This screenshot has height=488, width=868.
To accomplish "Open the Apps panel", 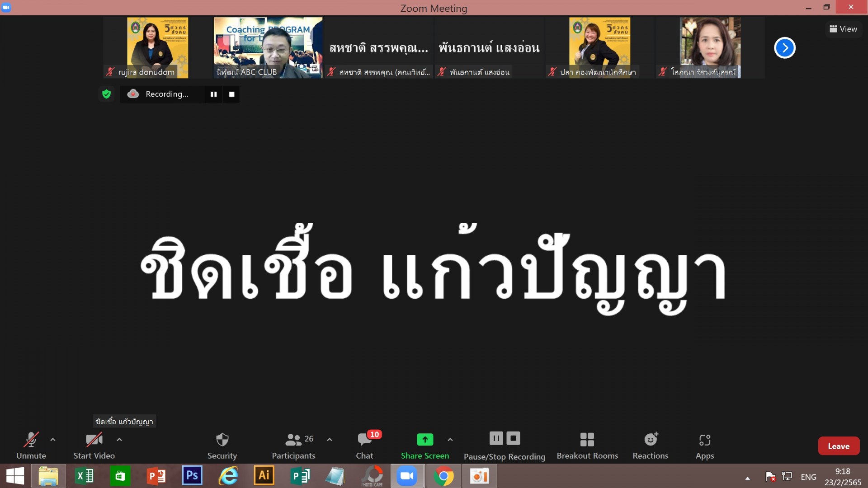I will click(705, 446).
